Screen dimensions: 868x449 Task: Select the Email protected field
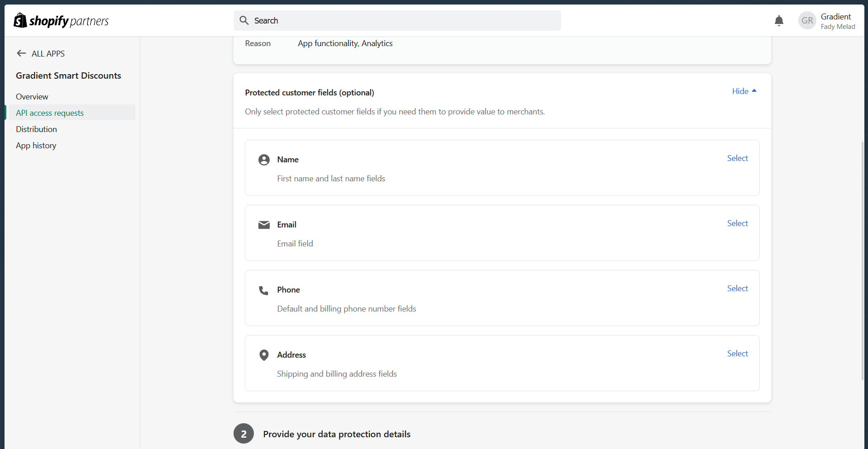pos(737,223)
